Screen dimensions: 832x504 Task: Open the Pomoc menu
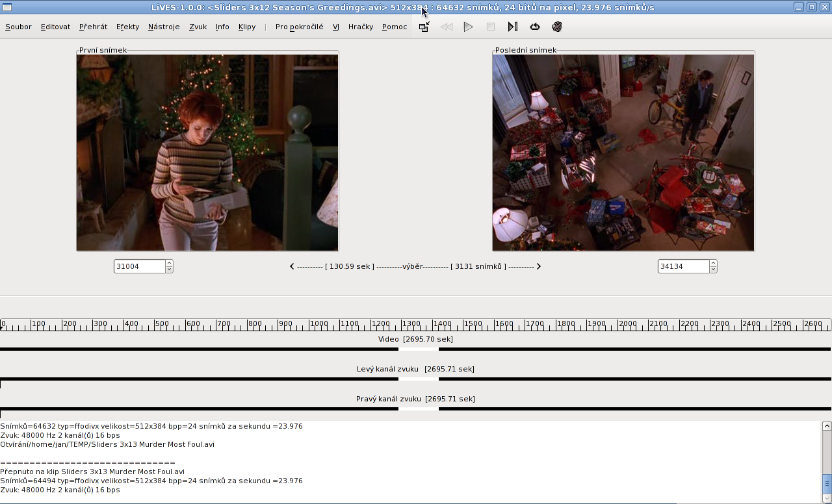pyautogui.click(x=395, y=27)
